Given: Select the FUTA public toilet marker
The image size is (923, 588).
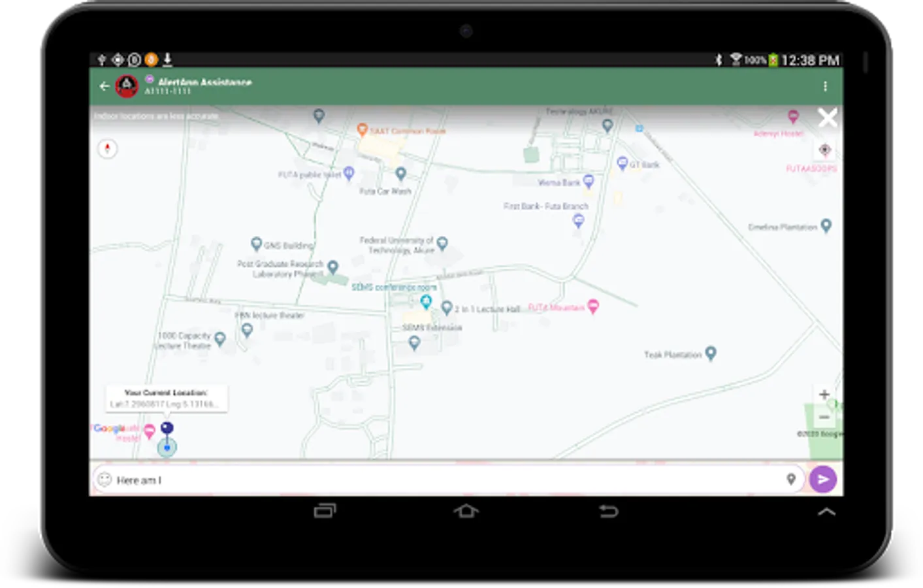Looking at the screenshot, I should coord(349,173).
